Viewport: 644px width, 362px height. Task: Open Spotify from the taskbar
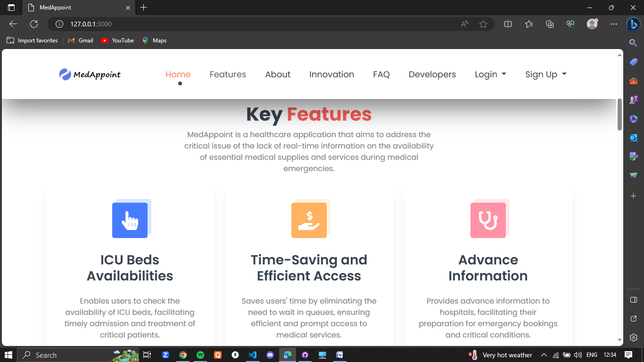tap(200, 354)
